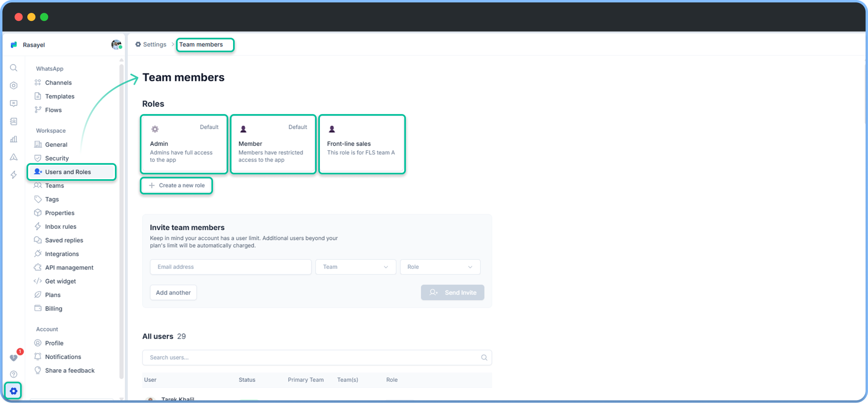This screenshot has width=868, height=407.
Task: Click the settings gear icon in the left rail
Action: 13,391
